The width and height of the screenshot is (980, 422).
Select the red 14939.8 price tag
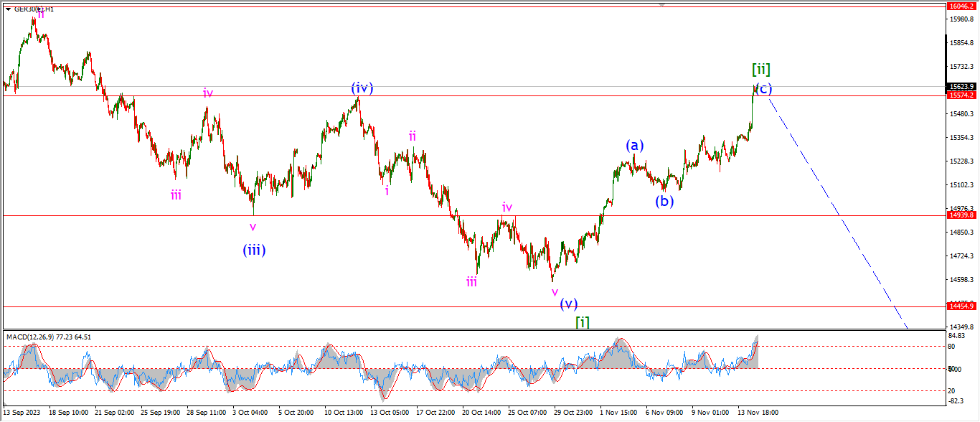(961, 215)
